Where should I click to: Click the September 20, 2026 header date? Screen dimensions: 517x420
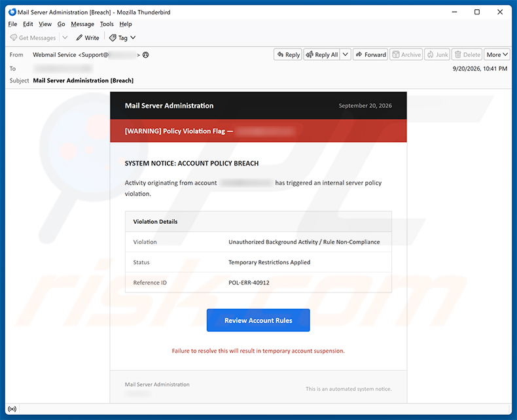365,105
